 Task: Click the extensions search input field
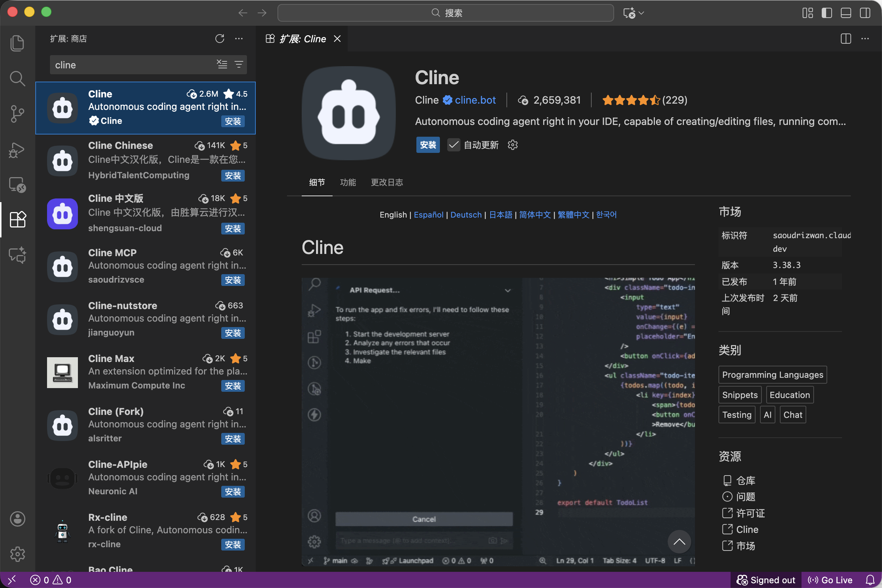(131, 65)
